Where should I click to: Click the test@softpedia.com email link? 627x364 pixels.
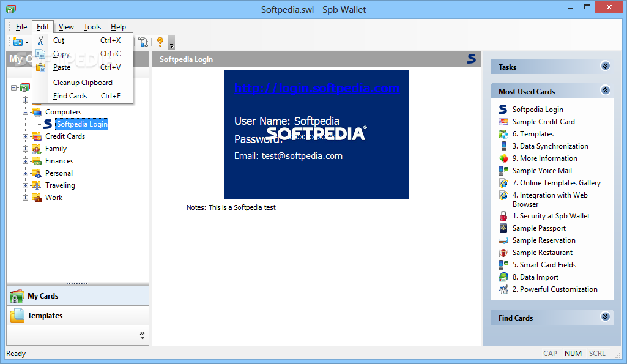pos(302,156)
